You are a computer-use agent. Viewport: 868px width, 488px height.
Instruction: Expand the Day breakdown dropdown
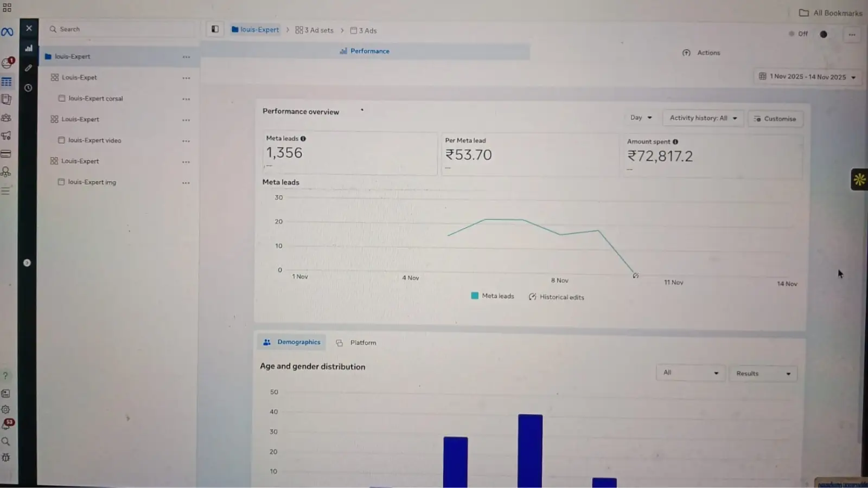(641, 118)
